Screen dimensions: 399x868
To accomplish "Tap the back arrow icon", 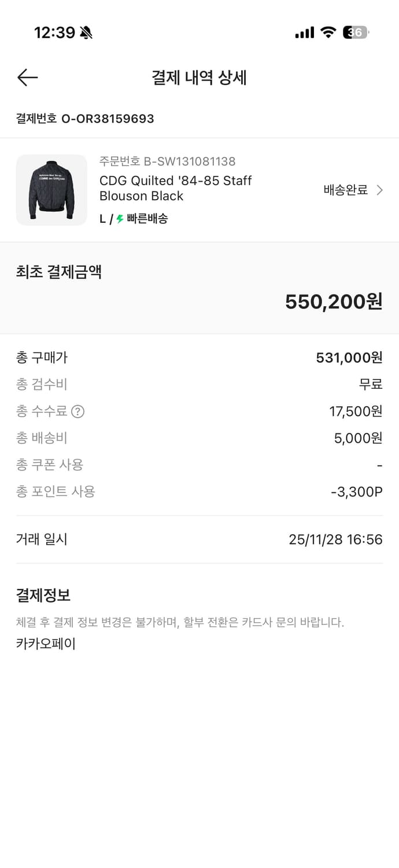I will pos(27,78).
